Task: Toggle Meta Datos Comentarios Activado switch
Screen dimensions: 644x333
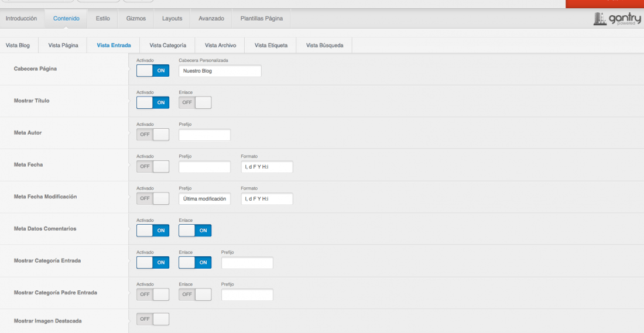Action: coord(153,231)
